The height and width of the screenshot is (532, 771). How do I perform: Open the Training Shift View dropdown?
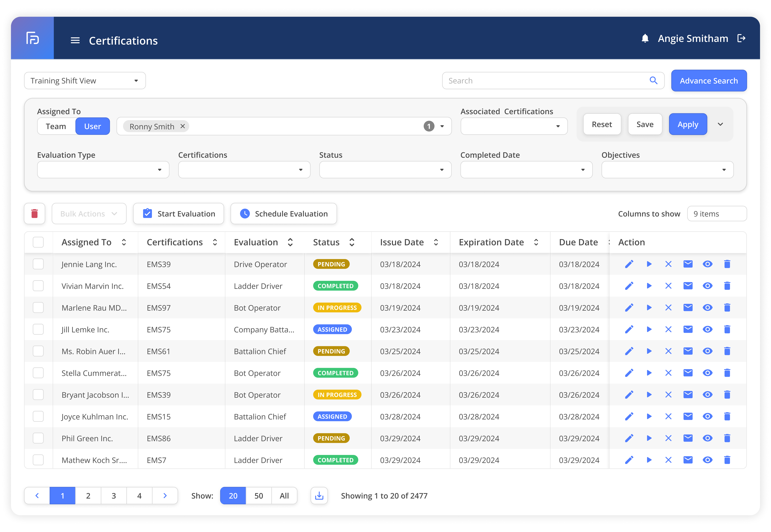pyautogui.click(x=85, y=81)
